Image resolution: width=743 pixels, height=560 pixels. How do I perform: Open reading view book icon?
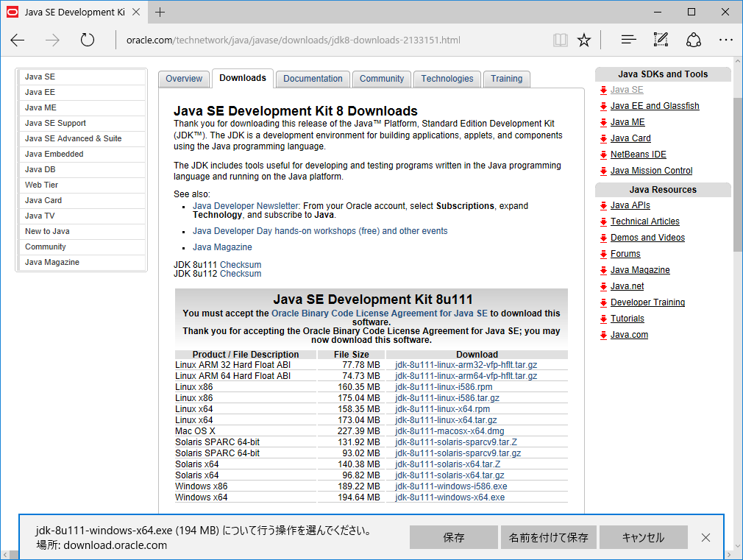(x=560, y=40)
